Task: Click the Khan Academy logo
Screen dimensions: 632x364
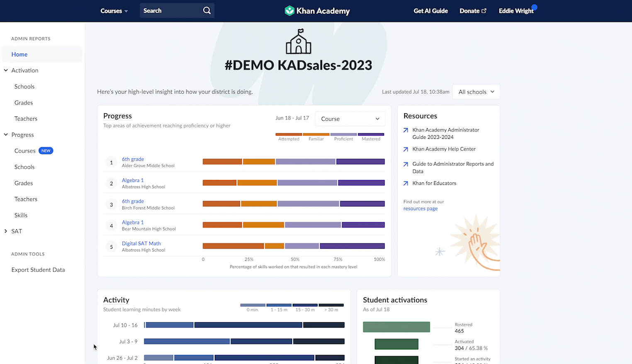Action: 317,11
